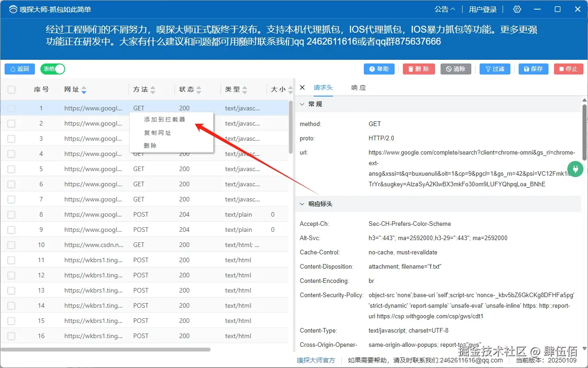Click the request list vertical scrollbar
Image resolution: width=588 pixels, height=368 pixels.
pos(291,127)
